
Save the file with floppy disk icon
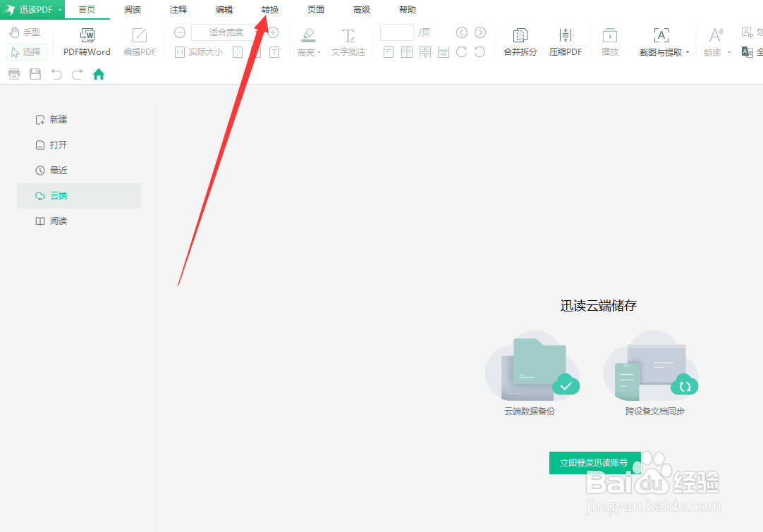coord(35,74)
